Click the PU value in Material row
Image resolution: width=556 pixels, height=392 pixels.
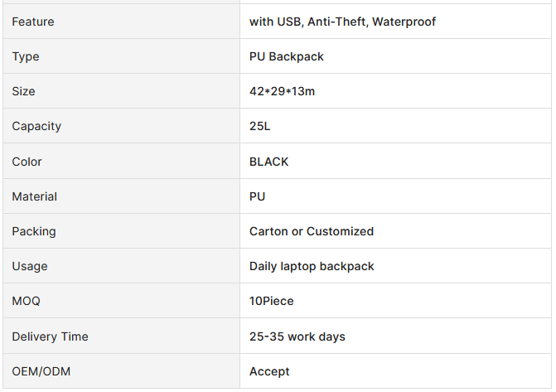[257, 196]
